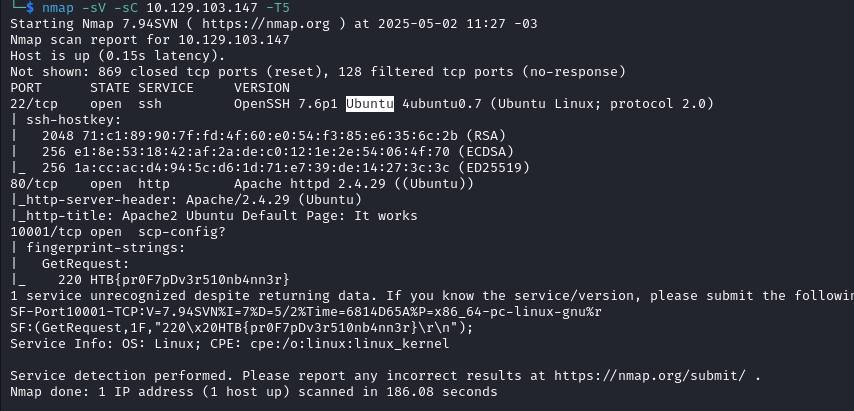
Task: Click the cpe:/o:linux:linux_kernel text
Action: (350, 344)
